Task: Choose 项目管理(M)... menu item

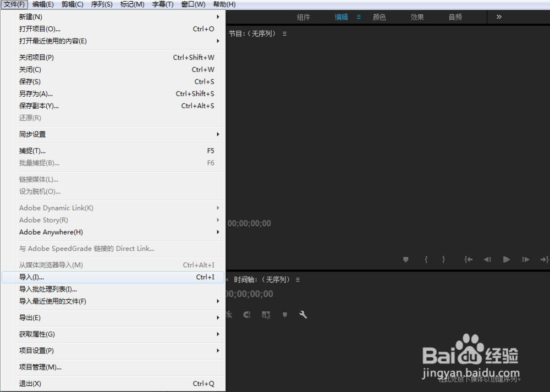Action: [x=113, y=367]
